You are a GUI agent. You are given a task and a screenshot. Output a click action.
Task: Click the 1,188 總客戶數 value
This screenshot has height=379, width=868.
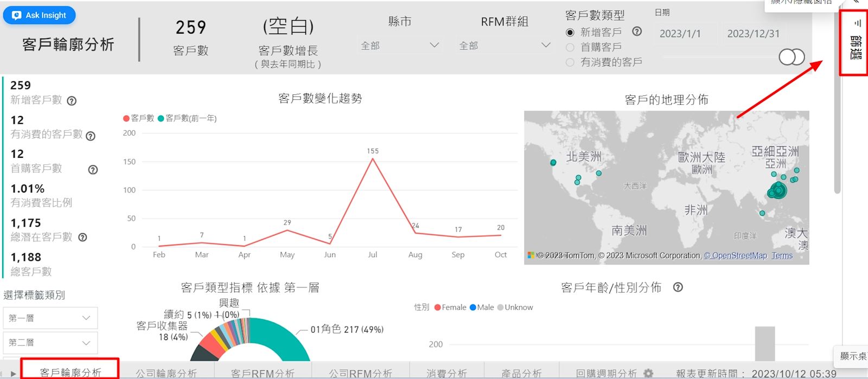click(25, 257)
